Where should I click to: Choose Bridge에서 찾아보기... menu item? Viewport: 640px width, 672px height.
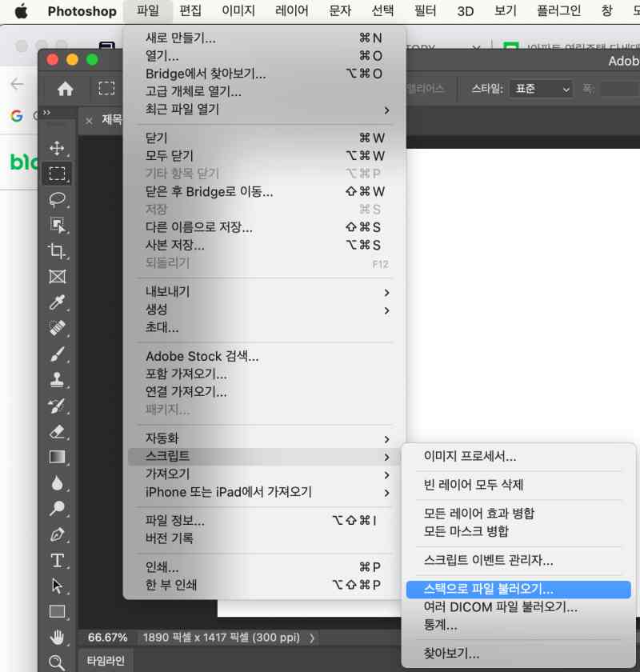click(x=264, y=74)
